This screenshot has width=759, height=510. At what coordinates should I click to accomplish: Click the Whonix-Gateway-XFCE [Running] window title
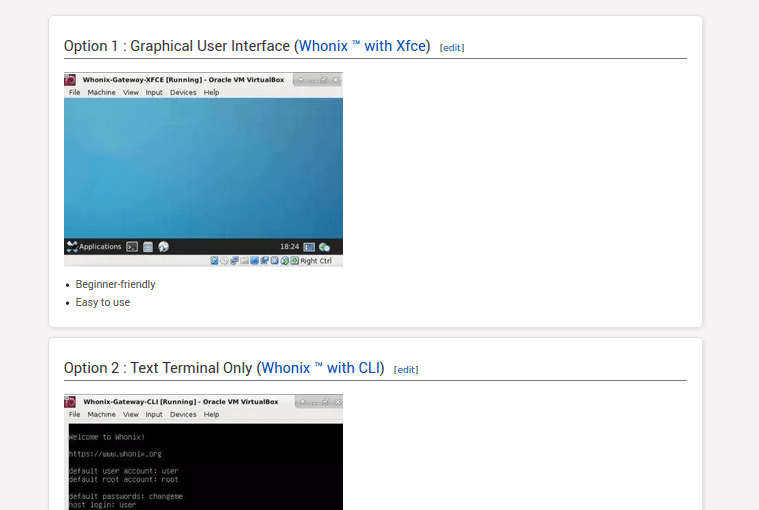click(183, 80)
